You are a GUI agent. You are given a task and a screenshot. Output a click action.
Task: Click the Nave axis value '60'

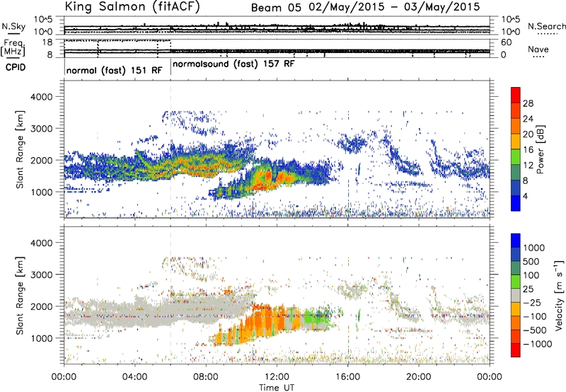pos(506,42)
